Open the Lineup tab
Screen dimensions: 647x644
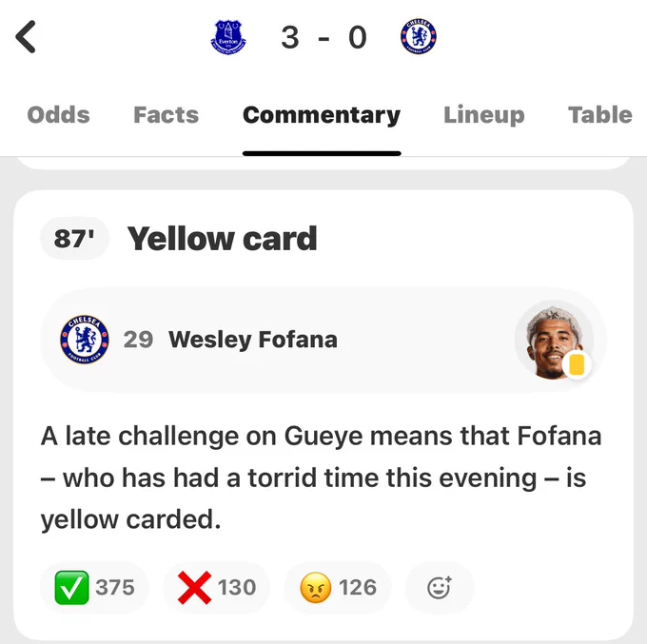click(x=484, y=115)
